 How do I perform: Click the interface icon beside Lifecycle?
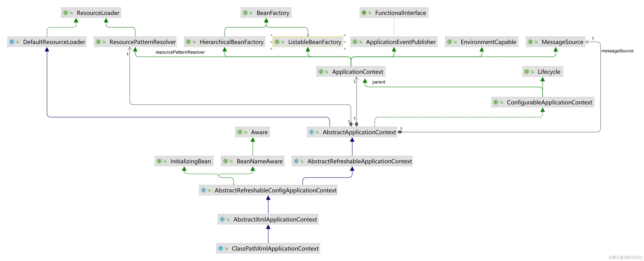coord(526,72)
